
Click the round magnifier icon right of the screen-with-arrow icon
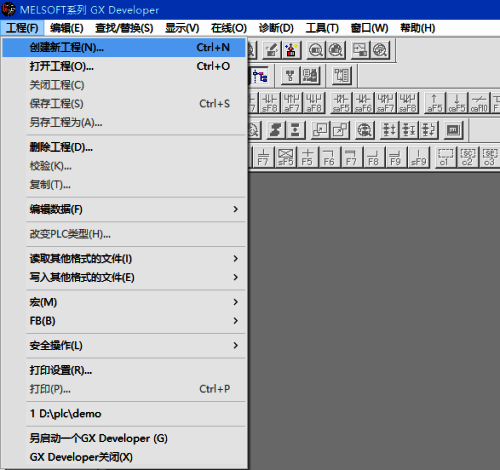coord(380,50)
